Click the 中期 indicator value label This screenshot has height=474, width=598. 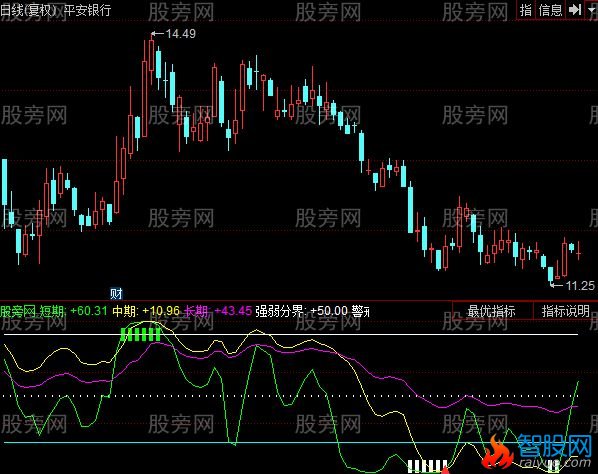[146, 311]
